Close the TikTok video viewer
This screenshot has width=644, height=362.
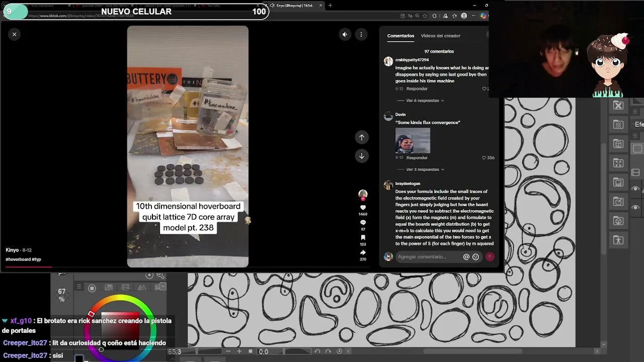(x=14, y=34)
